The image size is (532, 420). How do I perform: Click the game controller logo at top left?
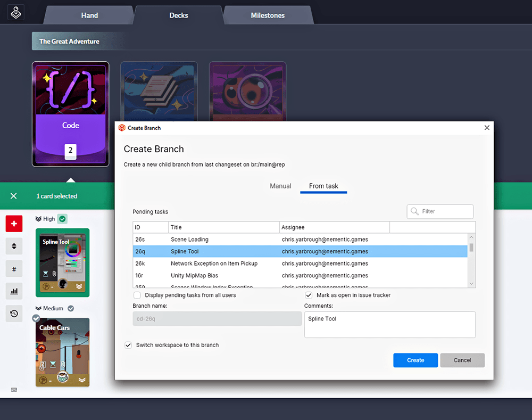(x=15, y=12)
